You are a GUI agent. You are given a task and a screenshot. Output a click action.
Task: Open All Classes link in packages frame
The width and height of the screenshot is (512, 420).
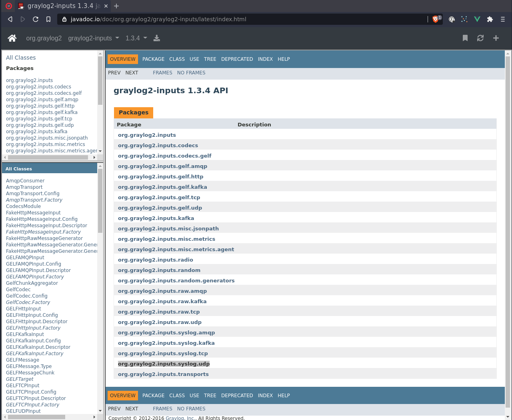tap(21, 58)
